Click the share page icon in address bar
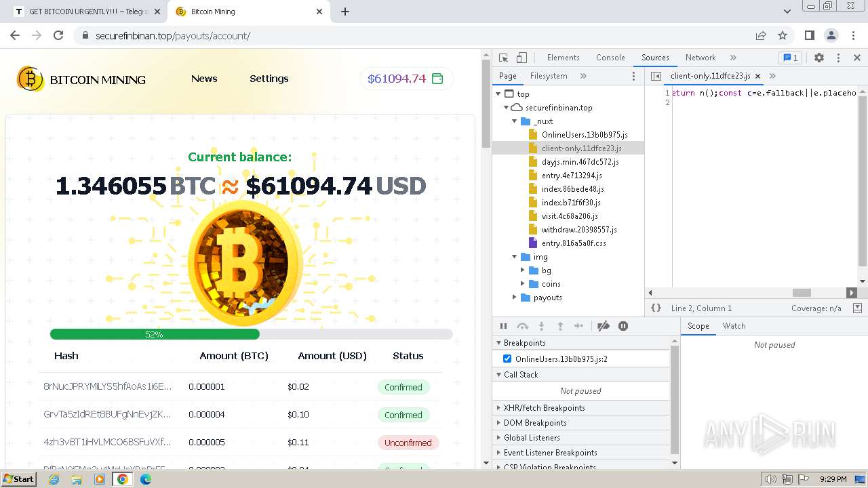This screenshot has height=488, width=868. (761, 35)
